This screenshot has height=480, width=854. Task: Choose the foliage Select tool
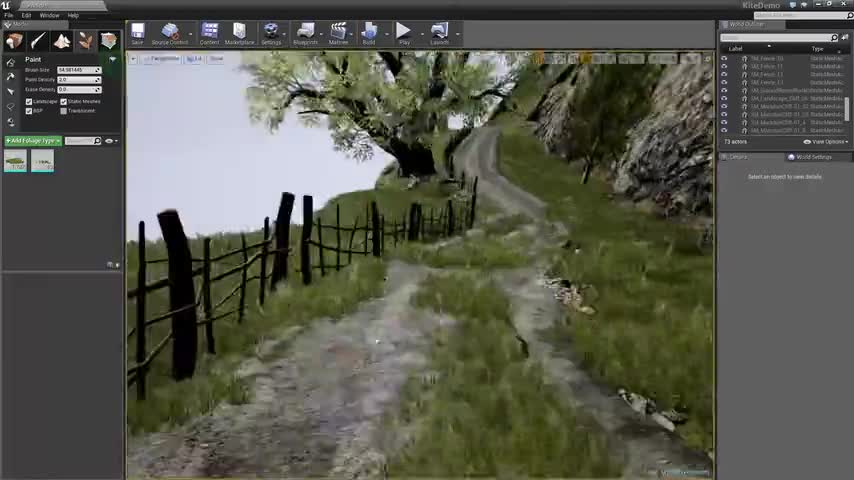coord(10,92)
